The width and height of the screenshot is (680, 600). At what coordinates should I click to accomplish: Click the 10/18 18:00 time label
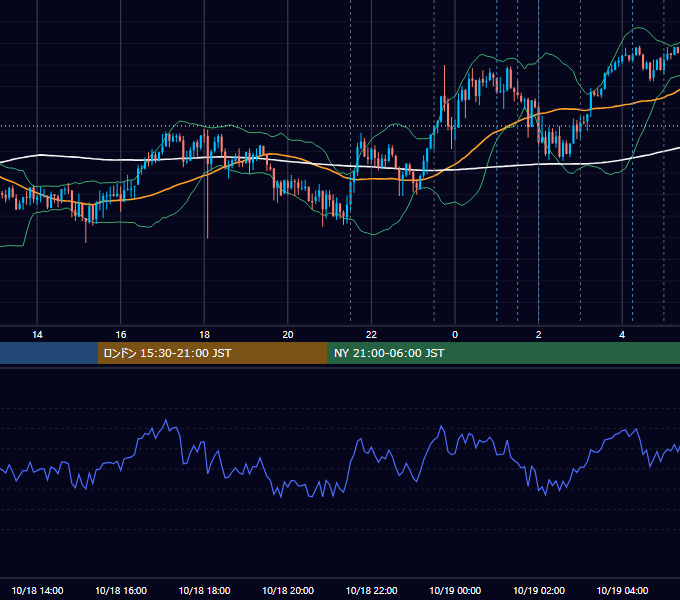(x=204, y=590)
